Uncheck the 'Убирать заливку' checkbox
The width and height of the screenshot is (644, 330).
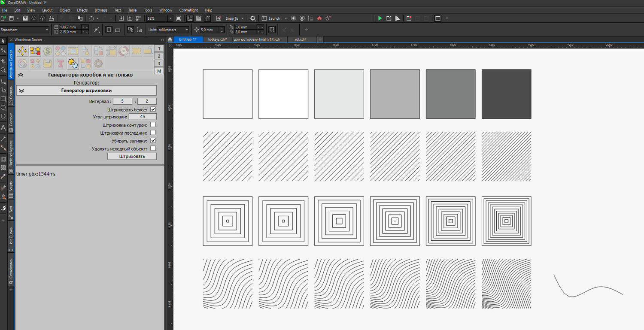coord(153,140)
